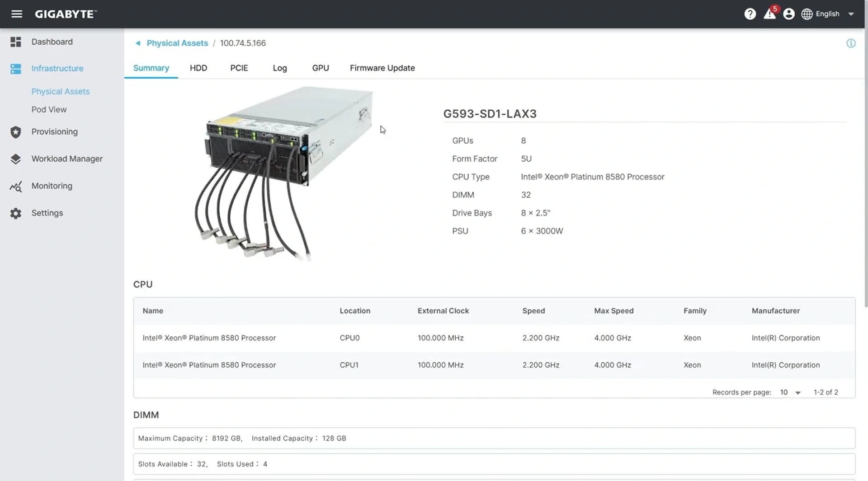The height and width of the screenshot is (481, 868).
Task: Click the Monitoring chart icon
Action: click(16, 186)
